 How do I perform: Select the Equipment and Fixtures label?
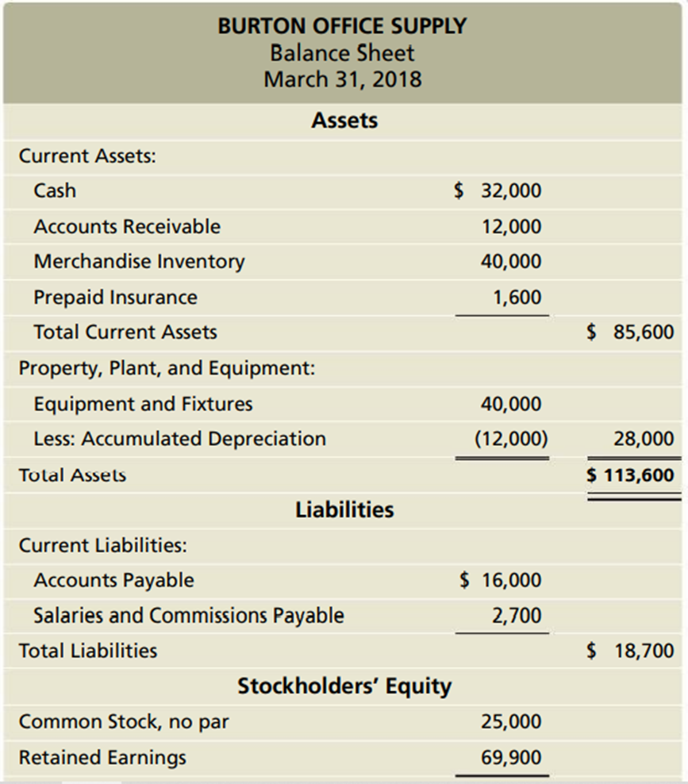coord(143,404)
